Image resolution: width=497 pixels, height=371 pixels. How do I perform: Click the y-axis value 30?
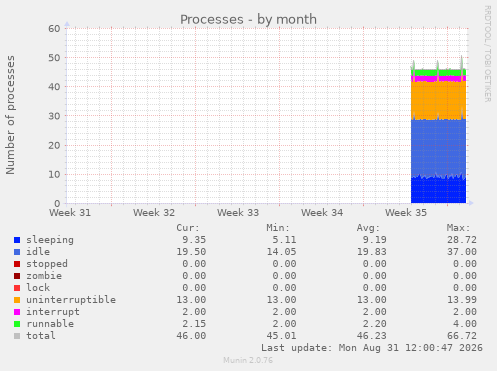54,116
